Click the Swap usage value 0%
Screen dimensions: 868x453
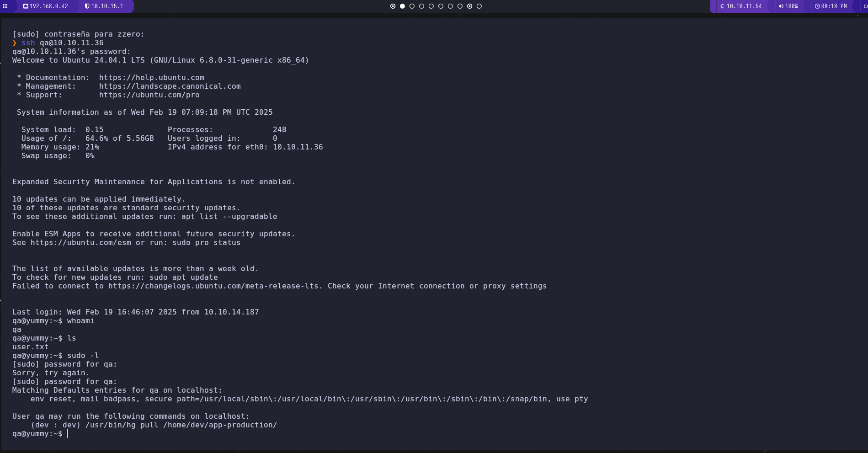pos(90,156)
